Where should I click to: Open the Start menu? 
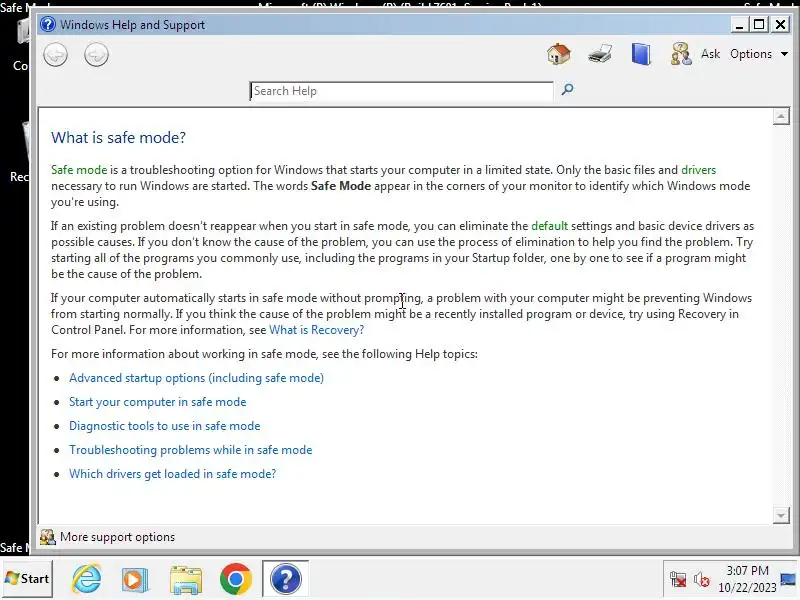27,579
